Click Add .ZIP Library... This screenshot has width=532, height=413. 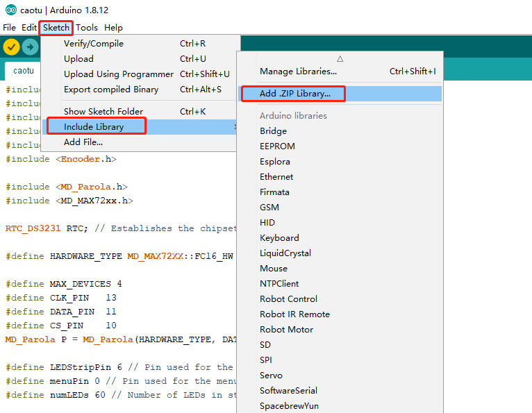tap(340, 94)
